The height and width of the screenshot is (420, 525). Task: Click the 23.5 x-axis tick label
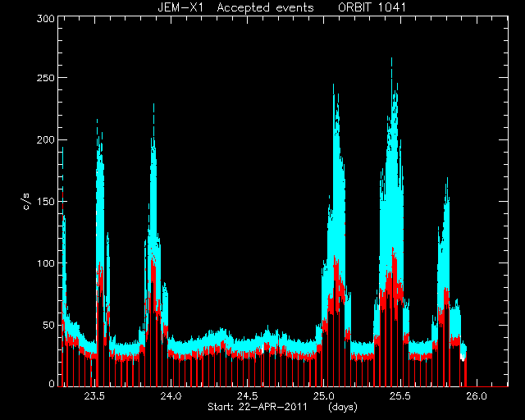point(94,396)
